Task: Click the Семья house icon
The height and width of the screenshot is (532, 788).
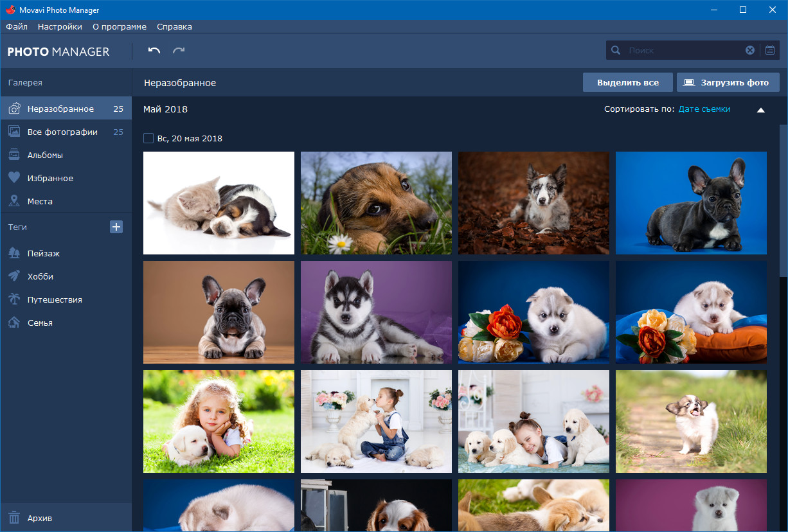Action: click(x=14, y=323)
